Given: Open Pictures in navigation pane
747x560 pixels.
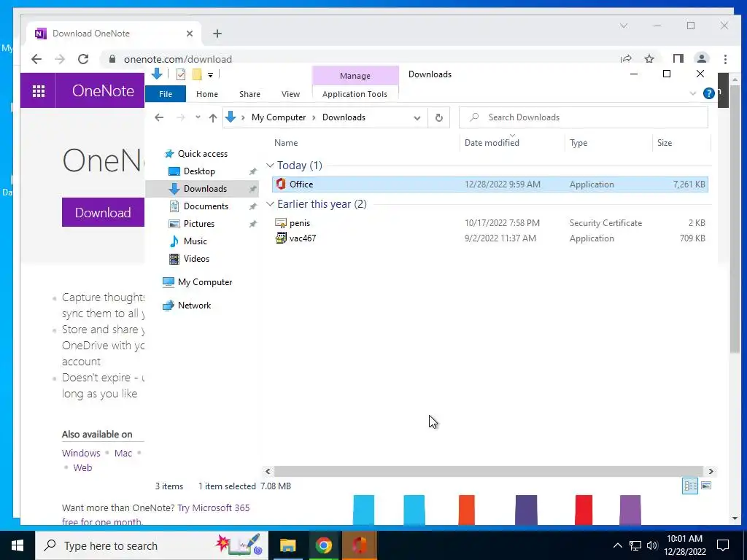Looking at the screenshot, I should (x=199, y=224).
